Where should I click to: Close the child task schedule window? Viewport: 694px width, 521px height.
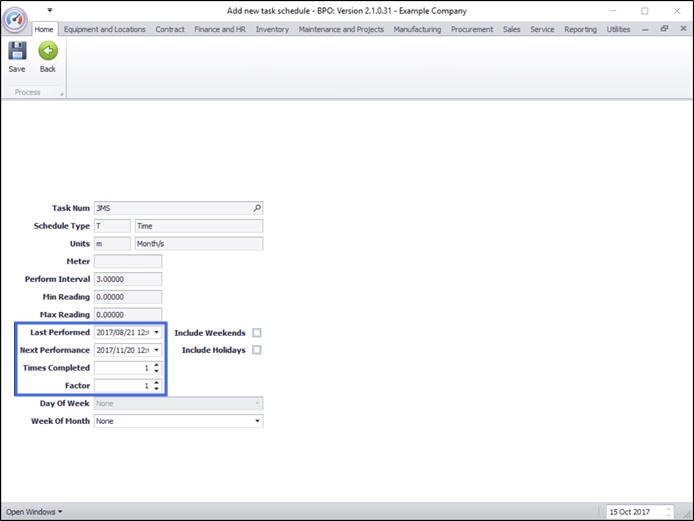pos(683,28)
